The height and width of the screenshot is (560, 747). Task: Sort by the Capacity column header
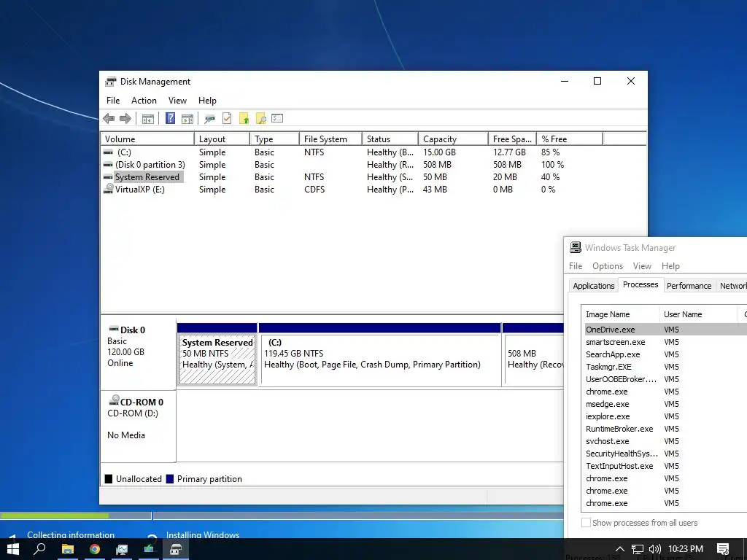[454, 139]
